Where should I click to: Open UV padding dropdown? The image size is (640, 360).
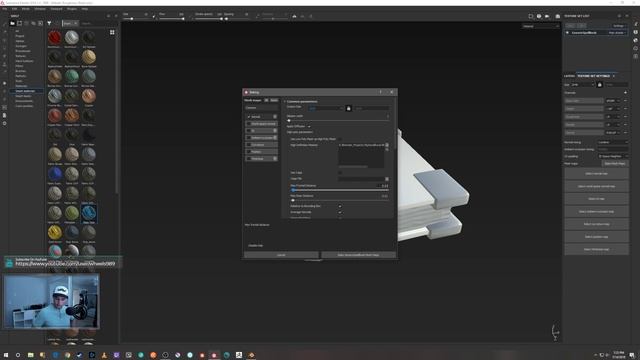pos(613,156)
